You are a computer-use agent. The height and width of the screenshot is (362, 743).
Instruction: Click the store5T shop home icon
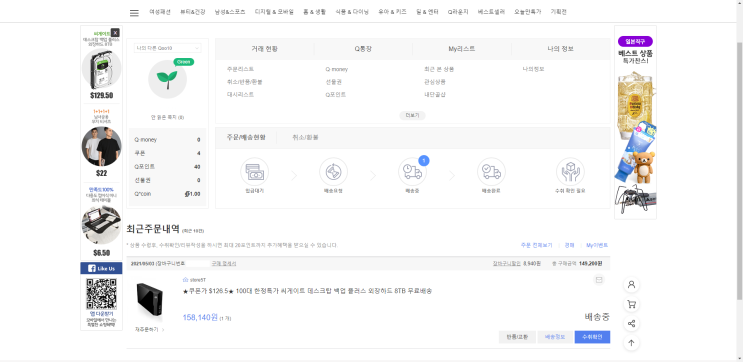click(x=185, y=280)
